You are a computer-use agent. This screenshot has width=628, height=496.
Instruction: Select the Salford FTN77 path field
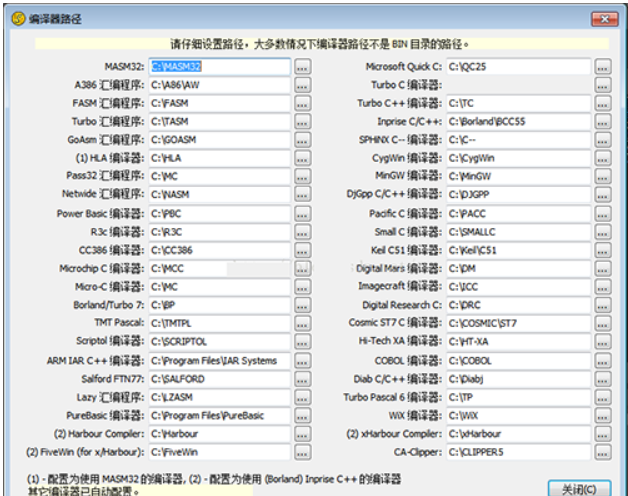(x=220, y=379)
